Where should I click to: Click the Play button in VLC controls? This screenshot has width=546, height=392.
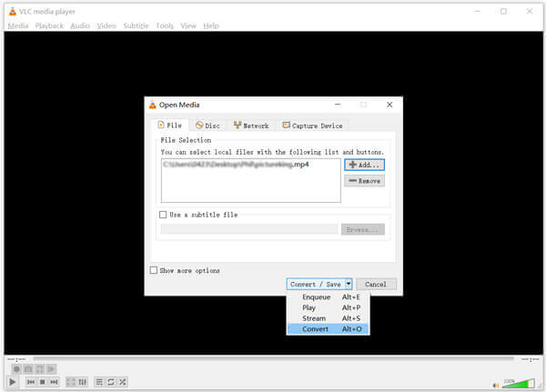pyautogui.click(x=12, y=382)
